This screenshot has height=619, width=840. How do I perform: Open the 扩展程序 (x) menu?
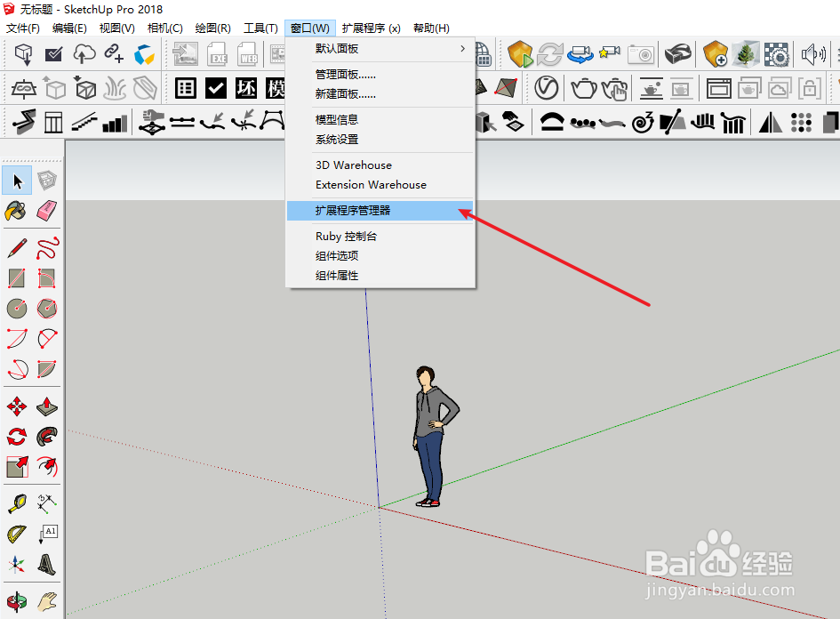pyautogui.click(x=372, y=28)
